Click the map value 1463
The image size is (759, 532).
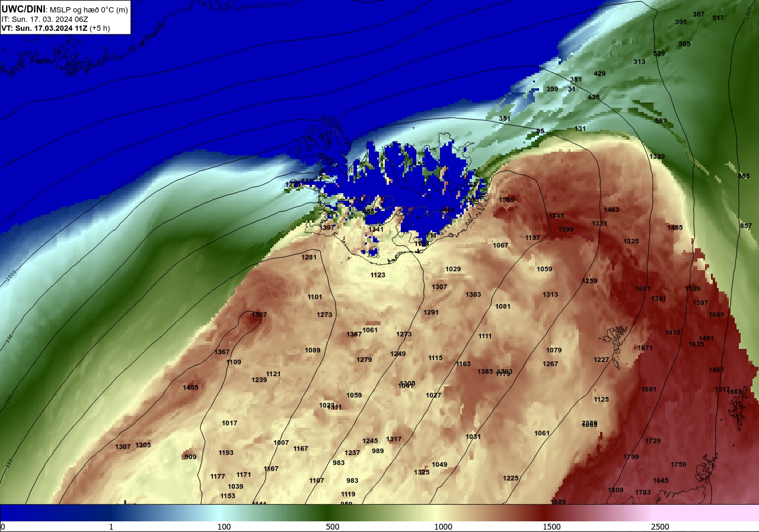click(x=611, y=210)
